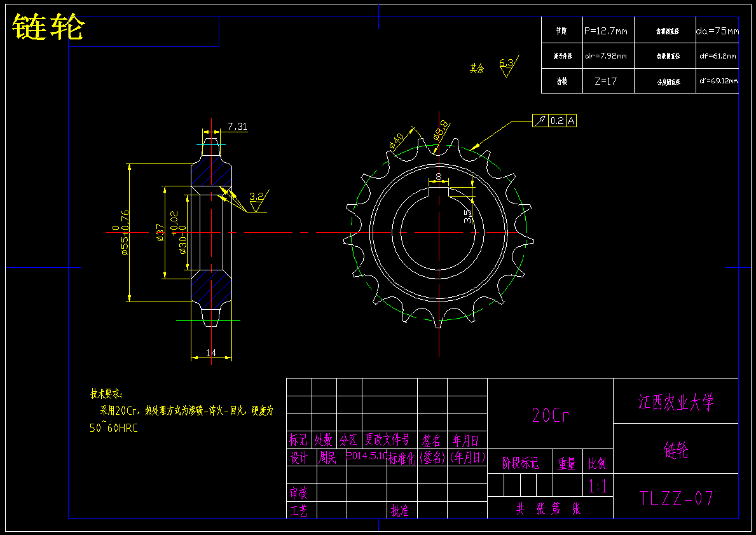Viewport: 756px width, 535px height.
Task: Select the ø30 bore dimension text
Action: click(x=179, y=233)
